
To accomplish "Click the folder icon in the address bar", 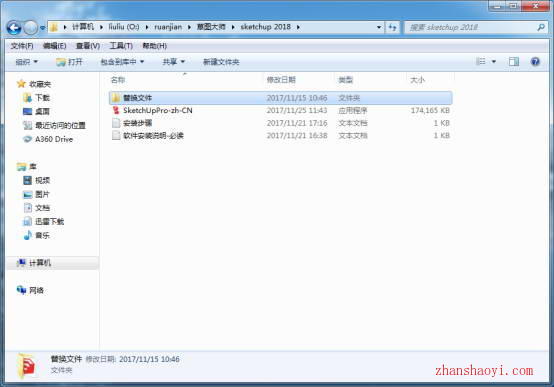I will 54,27.
